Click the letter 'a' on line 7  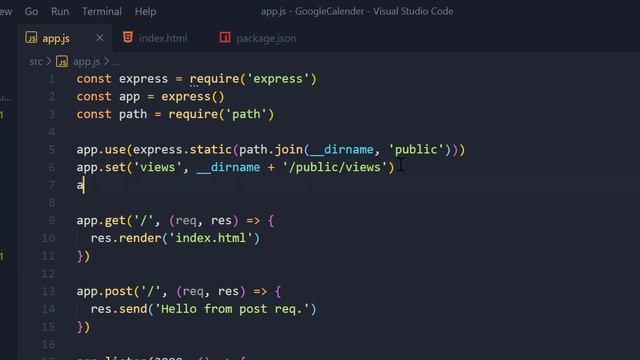[x=80, y=185]
